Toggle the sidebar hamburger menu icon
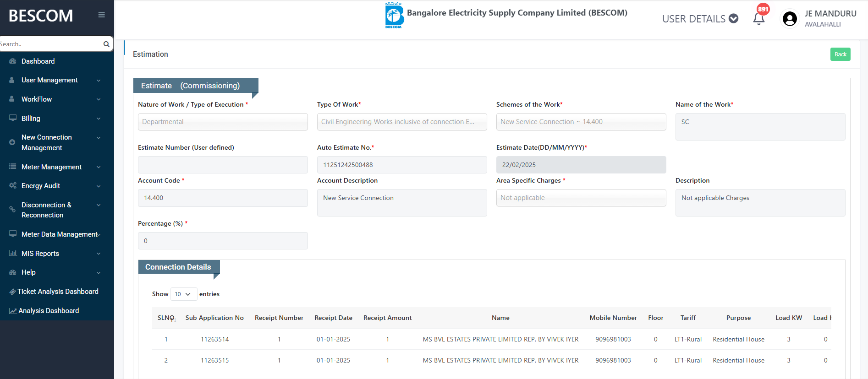 (101, 15)
